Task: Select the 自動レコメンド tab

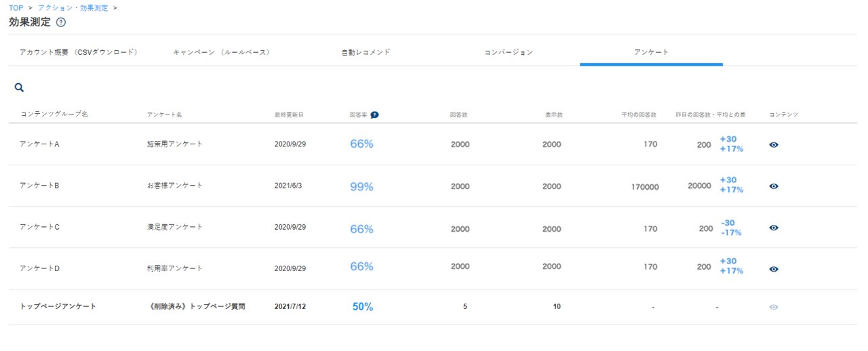Action: coord(366,52)
